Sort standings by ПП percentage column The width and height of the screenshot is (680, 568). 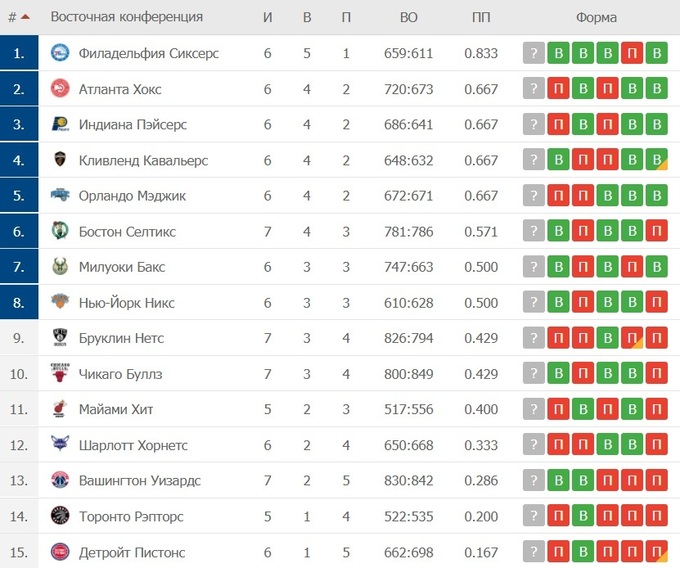(481, 17)
